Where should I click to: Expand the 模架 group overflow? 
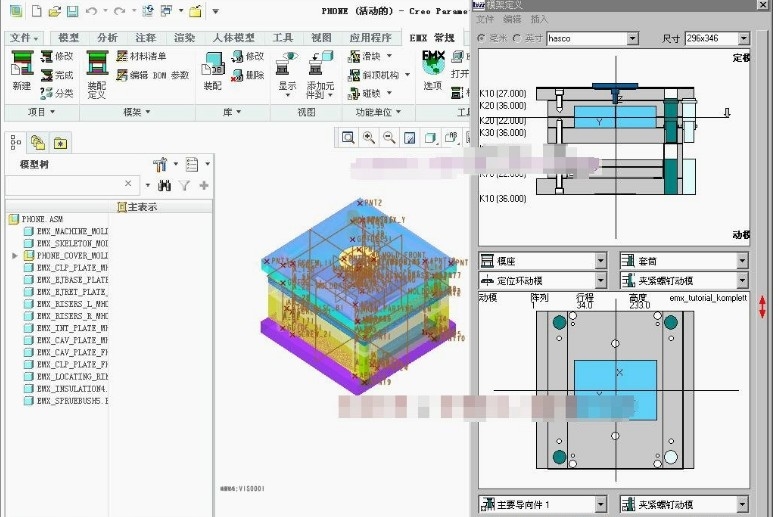(x=137, y=112)
